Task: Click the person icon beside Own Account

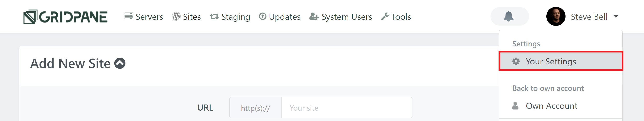Action: (515, 106)
